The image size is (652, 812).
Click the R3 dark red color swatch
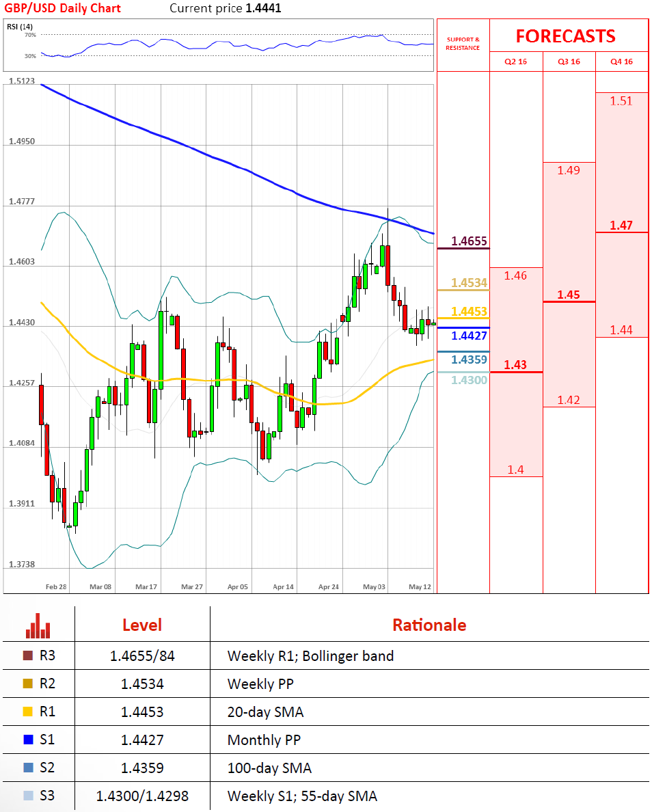[28, 655]
